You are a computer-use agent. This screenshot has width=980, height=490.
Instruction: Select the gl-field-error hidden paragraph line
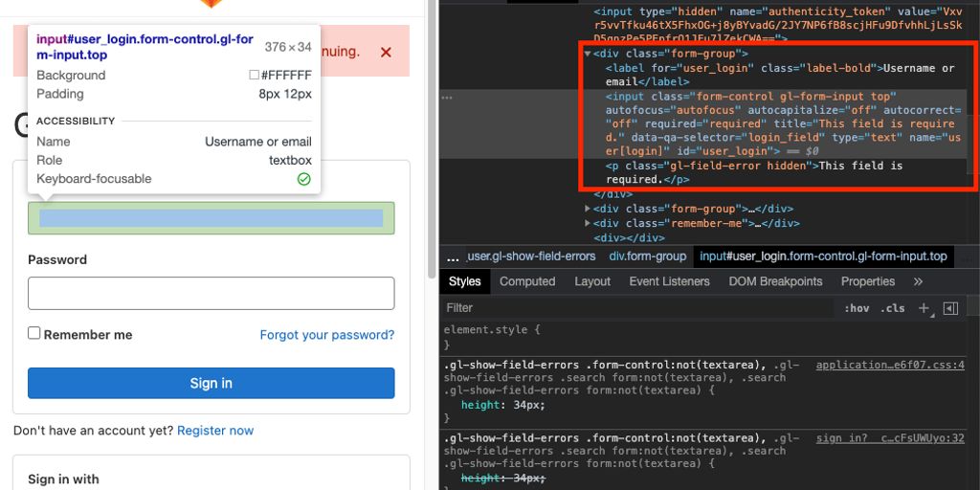(754, 172)
